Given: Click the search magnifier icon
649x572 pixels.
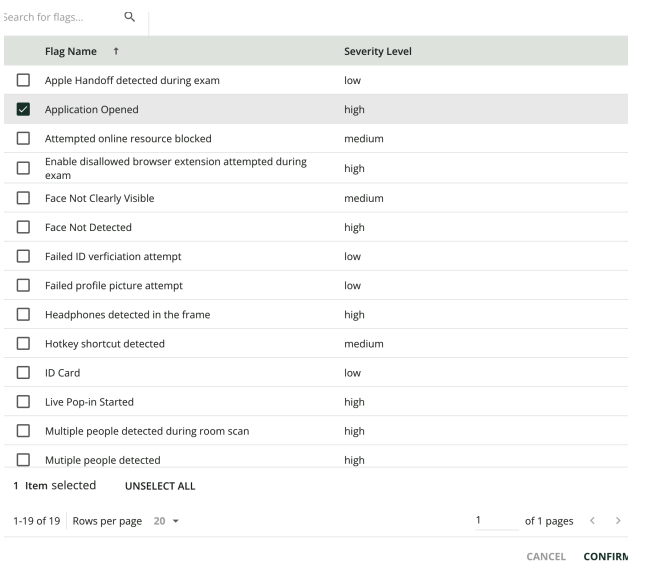Looking at the screenshot, I should [x=130, y=17].
